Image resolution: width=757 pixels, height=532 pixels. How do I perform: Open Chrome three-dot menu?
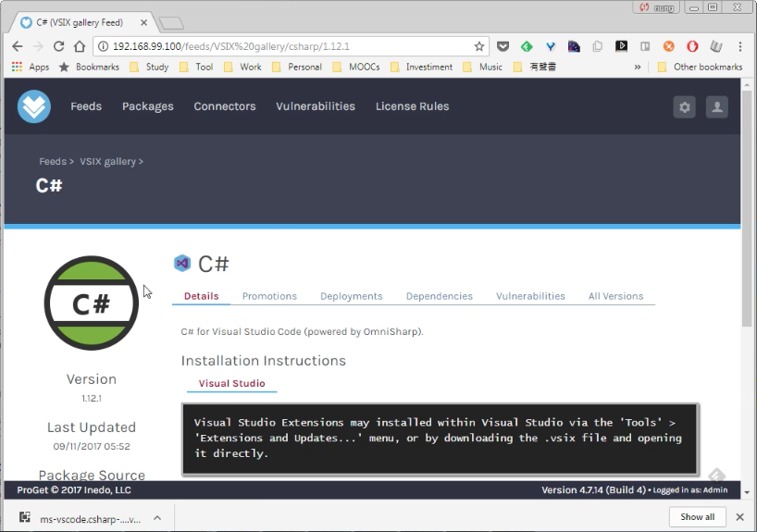click(739, 46)
